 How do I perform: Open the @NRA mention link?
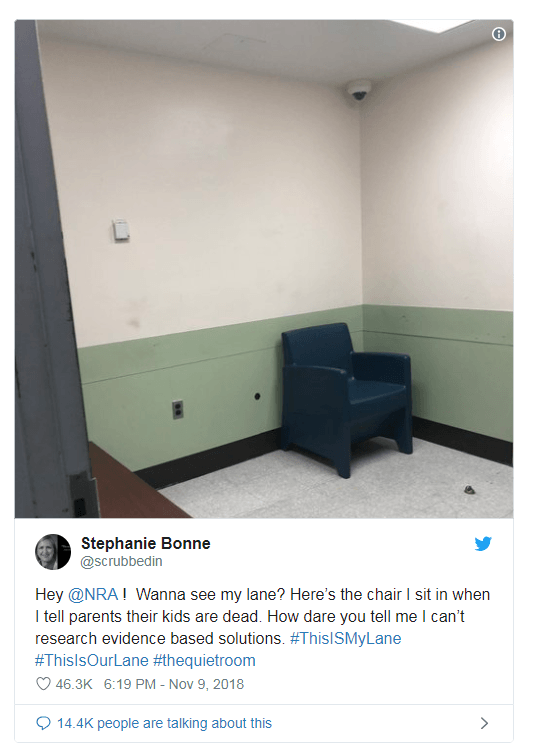coord(93,594)
